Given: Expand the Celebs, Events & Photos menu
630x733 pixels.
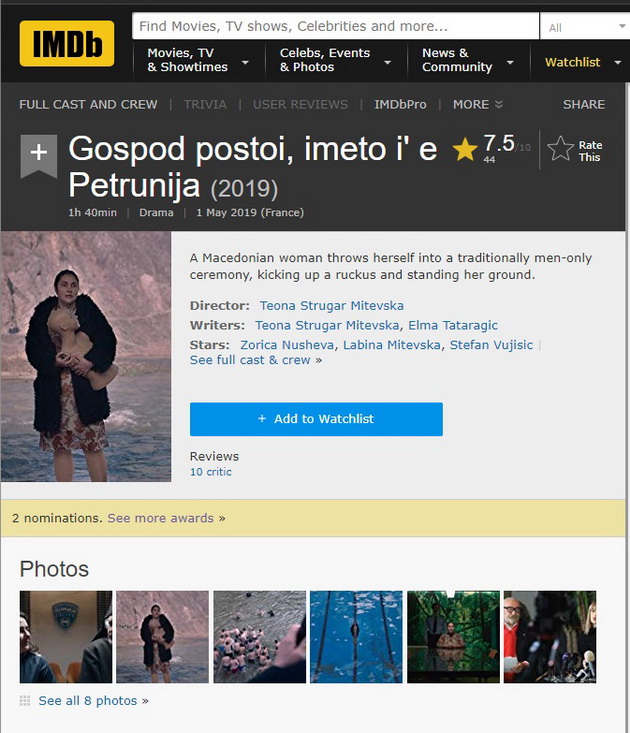Looking at the screenshot, I should pos(335,60).
